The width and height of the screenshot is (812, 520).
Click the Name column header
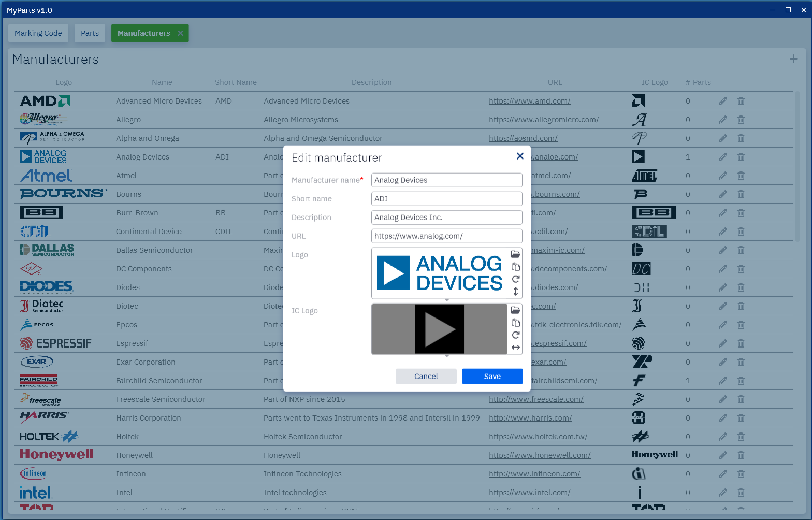click(162, 82)
